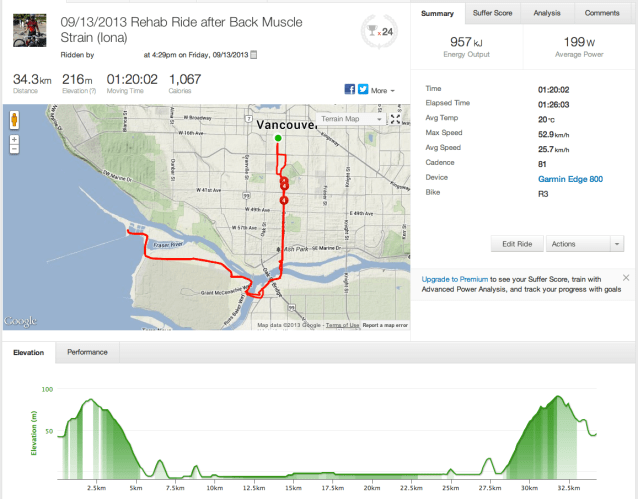The image size is (638, 499).
Task: Switch to the Suffer Score tab
Action: (x=493, y=13)
